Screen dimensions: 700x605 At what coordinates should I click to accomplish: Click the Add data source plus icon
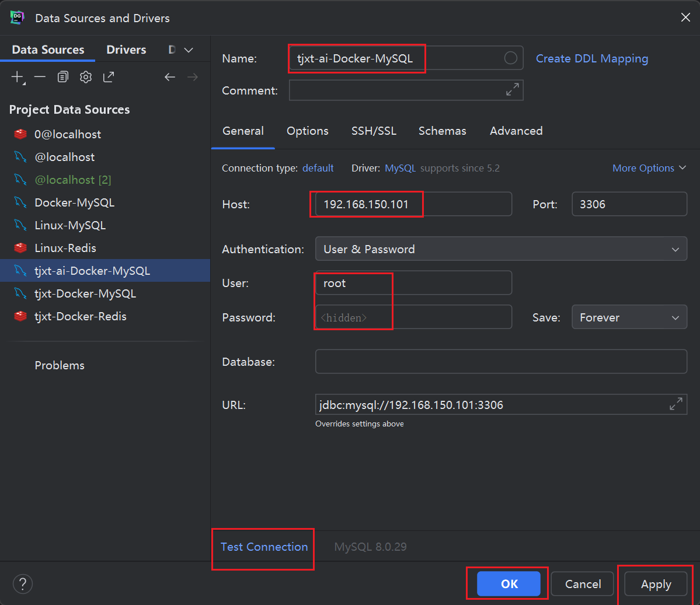pos(18,77)
